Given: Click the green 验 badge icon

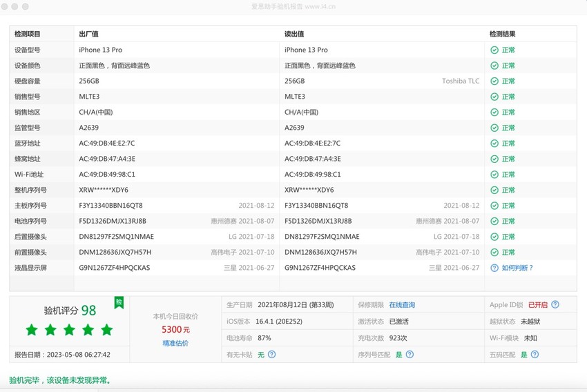Looking at the screenshot, I should click(x=119, y=302).
